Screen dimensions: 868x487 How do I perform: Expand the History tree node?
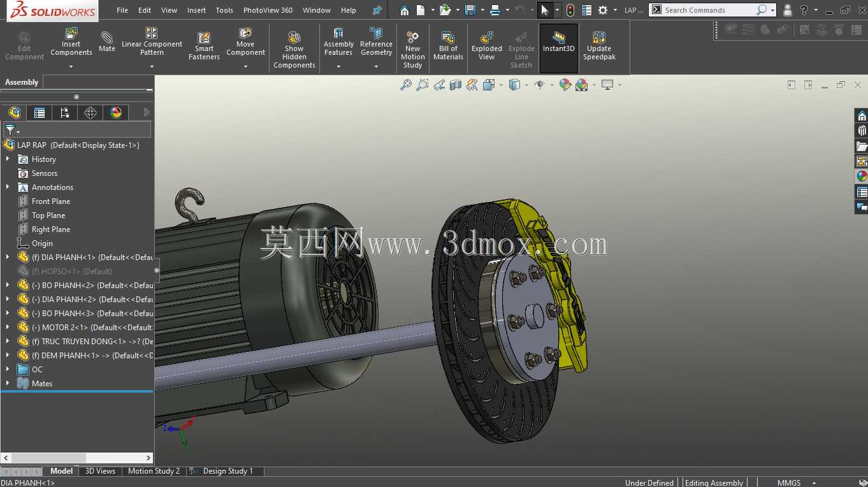click(8, 159)
